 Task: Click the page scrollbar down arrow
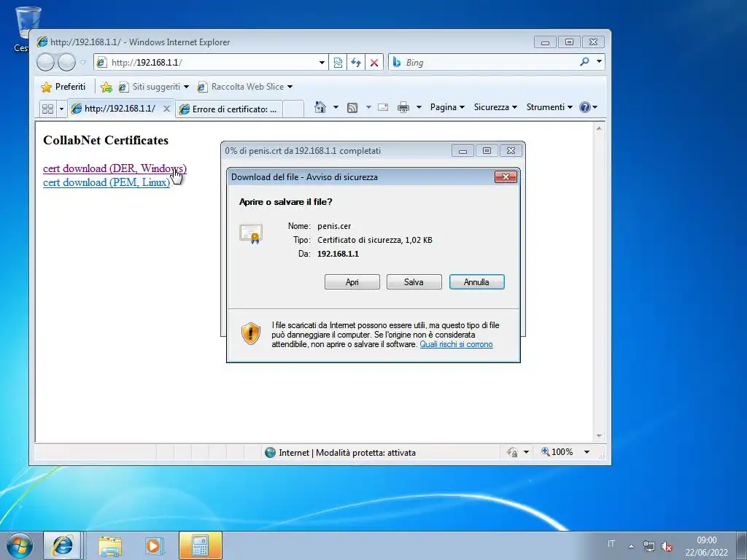pos(599,436)
